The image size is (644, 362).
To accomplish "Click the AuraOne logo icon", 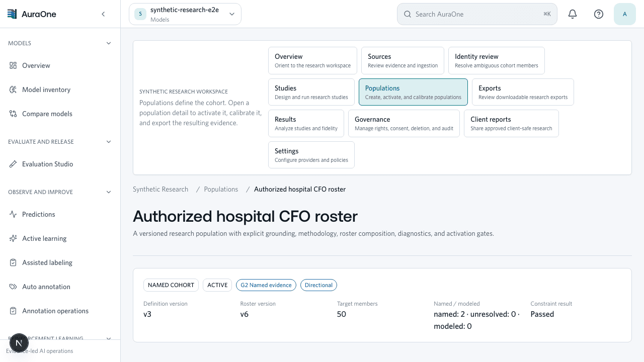I will click(12, 14).
